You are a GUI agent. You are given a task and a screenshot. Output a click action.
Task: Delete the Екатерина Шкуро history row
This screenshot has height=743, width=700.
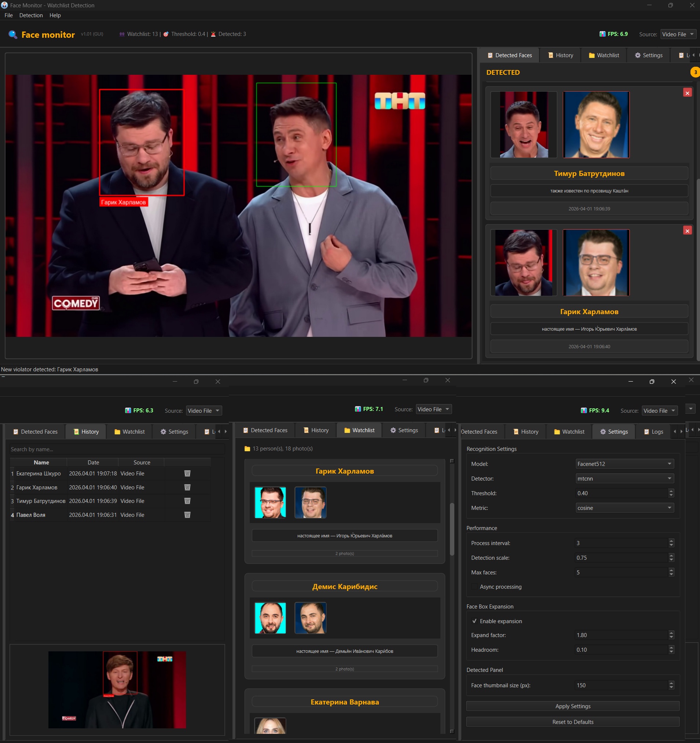click(187, 474)
